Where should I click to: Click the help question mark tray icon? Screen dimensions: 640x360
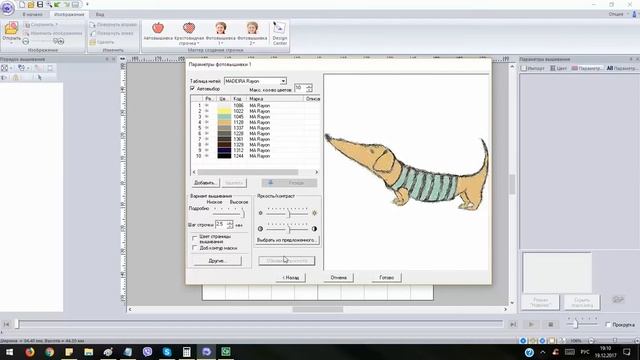pos(529,352)
